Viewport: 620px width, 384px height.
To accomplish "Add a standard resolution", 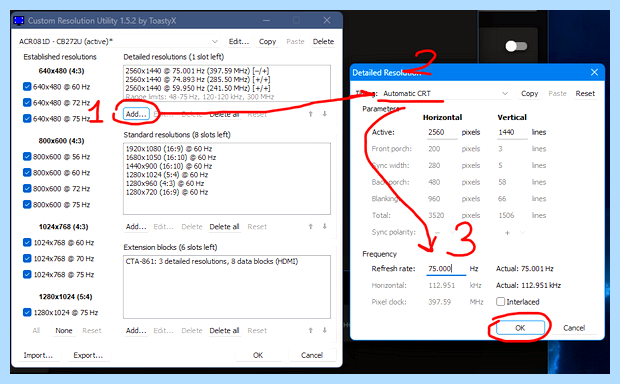I will tap(136, 226).
